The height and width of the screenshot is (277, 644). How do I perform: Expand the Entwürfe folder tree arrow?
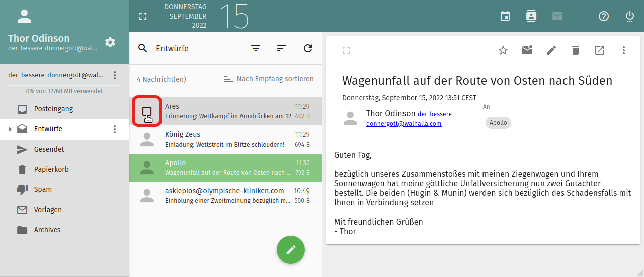pos(10,129)
